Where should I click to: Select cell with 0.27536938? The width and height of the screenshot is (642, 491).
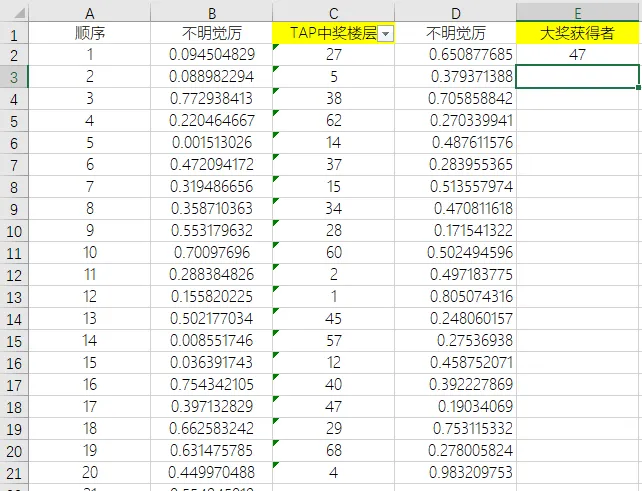coord(455,340)
